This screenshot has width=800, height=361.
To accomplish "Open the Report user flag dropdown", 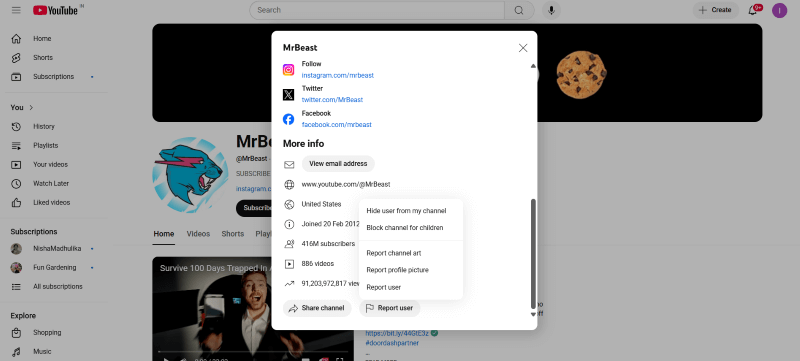I will tap(389, 308).
